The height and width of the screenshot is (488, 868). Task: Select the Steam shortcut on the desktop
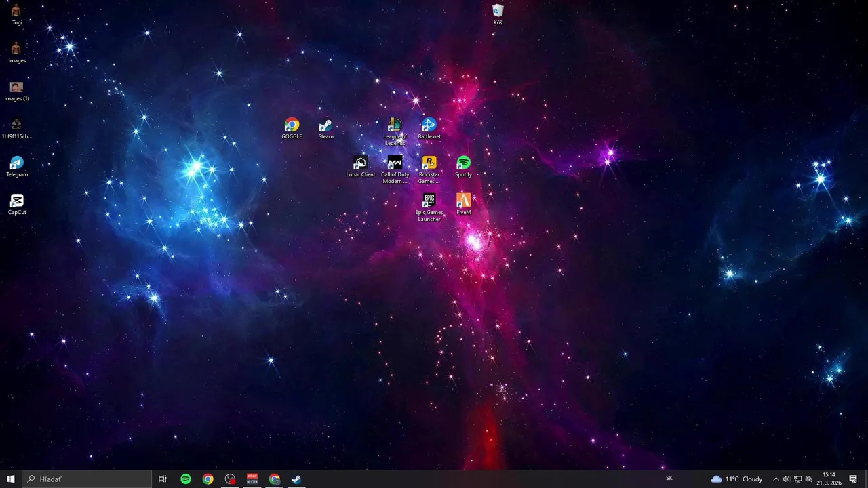tap(326, 129)
